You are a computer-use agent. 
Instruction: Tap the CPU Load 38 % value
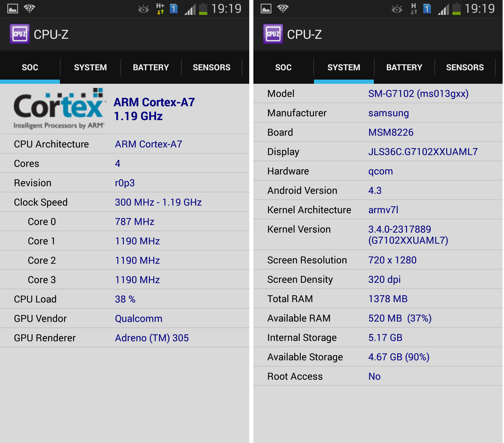[125, 299]
